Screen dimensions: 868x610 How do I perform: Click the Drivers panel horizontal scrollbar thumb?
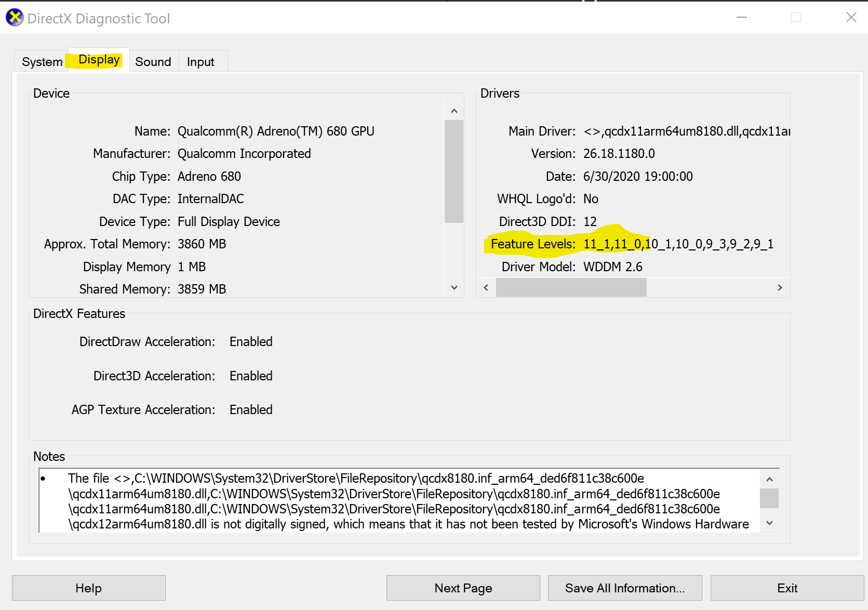tap(571, 288)
